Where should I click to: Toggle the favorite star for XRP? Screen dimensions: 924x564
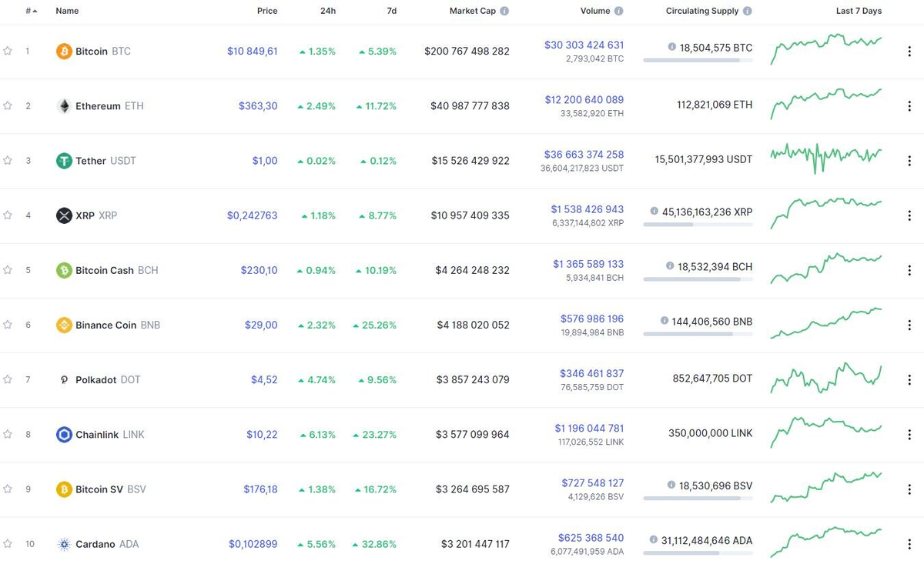coord(8,215)
